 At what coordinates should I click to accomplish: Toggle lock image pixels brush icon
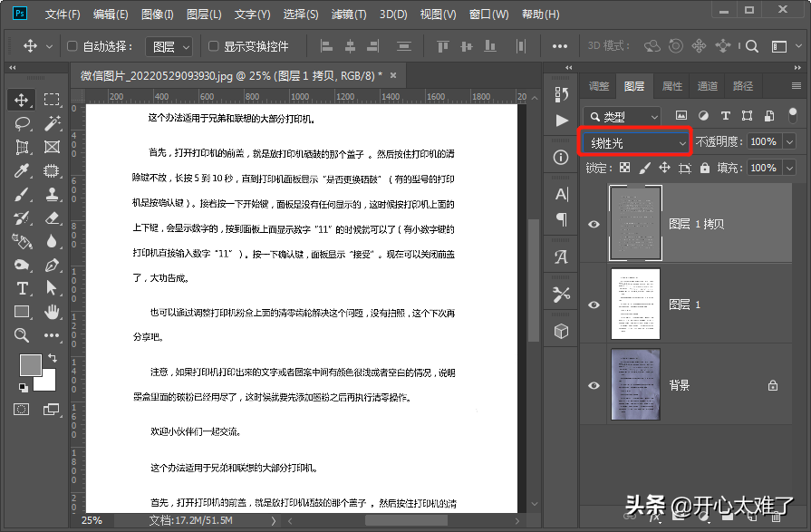pos(644,168)
